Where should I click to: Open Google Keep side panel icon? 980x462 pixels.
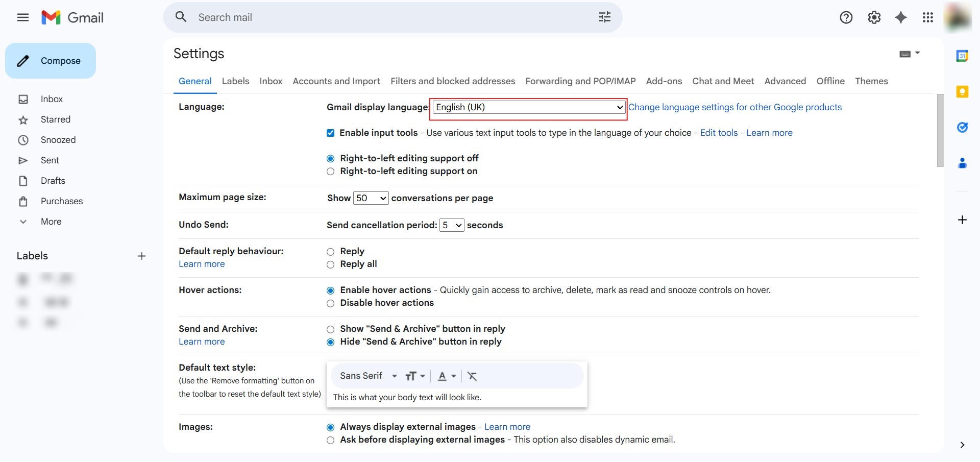coord(962,92)
